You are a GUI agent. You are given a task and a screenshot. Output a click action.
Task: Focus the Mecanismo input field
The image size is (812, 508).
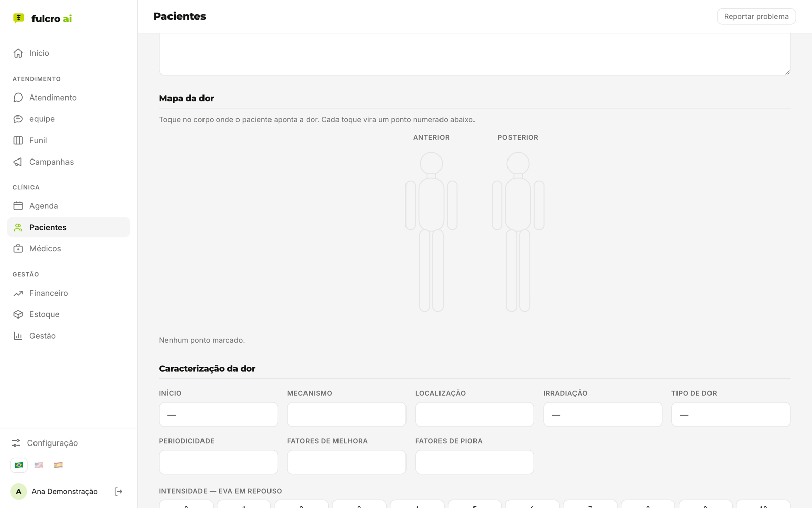(347, 415)
